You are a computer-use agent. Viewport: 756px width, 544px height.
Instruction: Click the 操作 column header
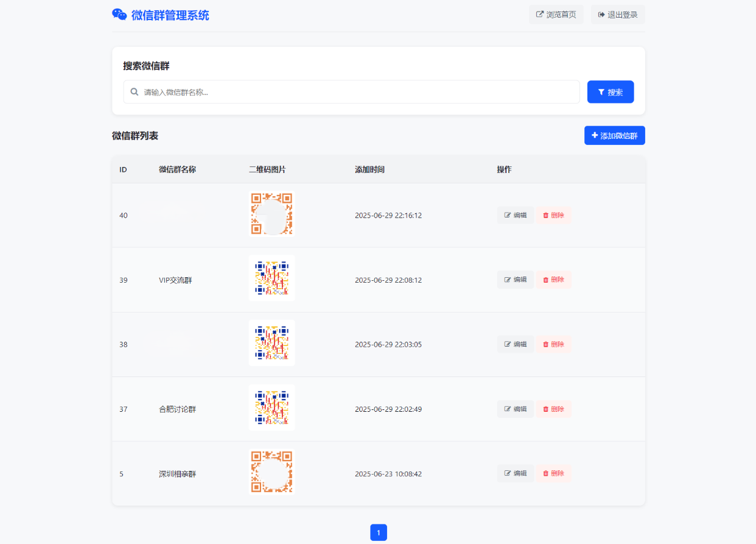[504, 169]
